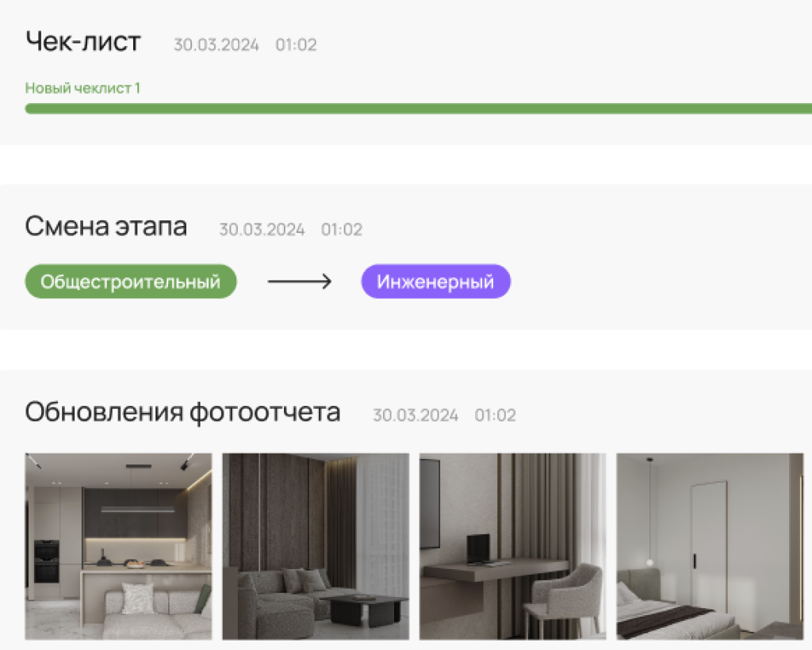Click the Обновления фотоотчета heading
The image size is (812, 650).
point(183,412)
